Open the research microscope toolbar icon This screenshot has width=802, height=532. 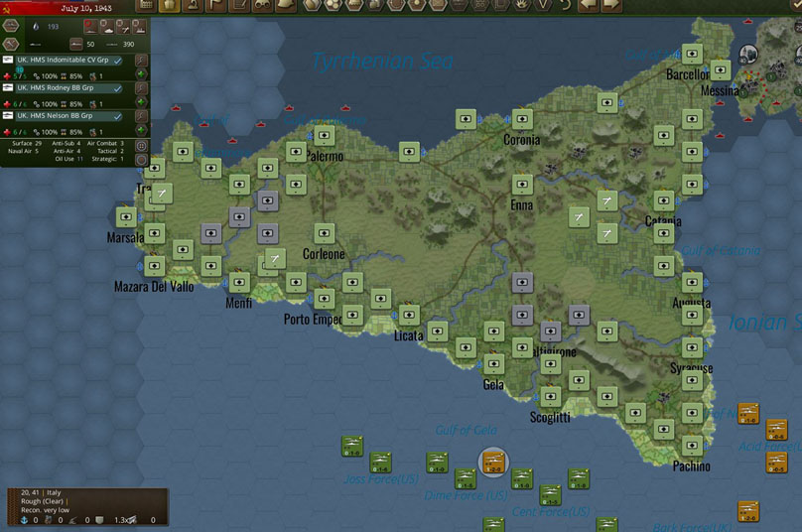pyautogui.click(x=193, y=5)
